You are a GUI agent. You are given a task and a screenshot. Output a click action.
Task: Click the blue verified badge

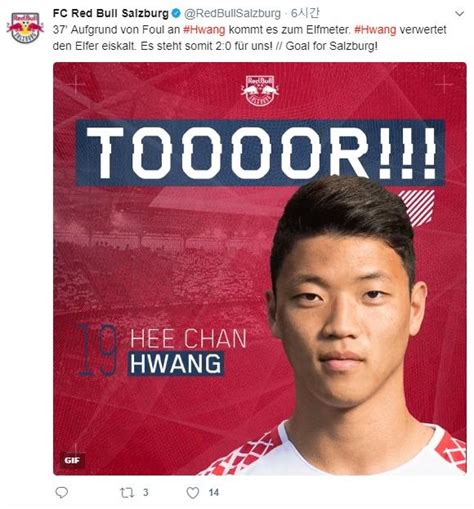pyautogui.click(x=176, y=14)
